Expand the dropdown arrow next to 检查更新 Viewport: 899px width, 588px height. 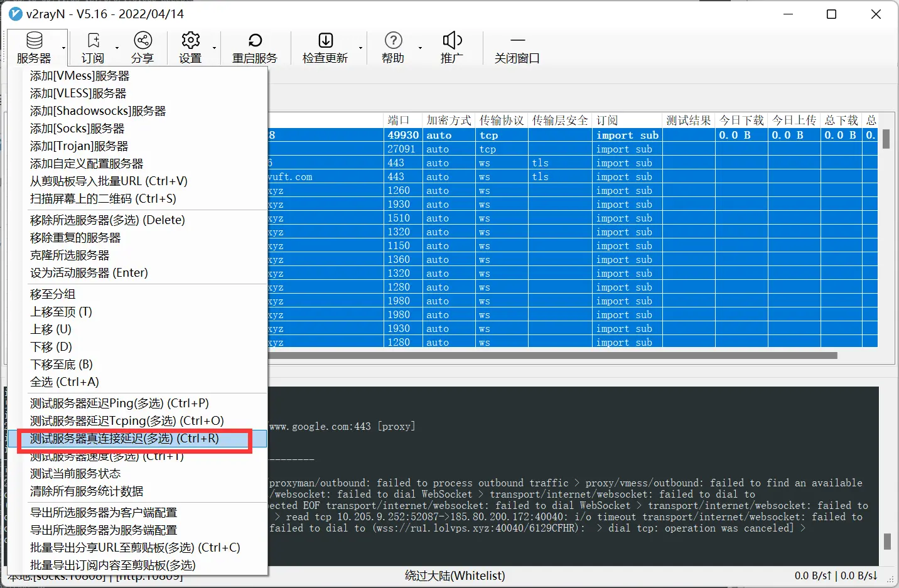click(360, 48)
